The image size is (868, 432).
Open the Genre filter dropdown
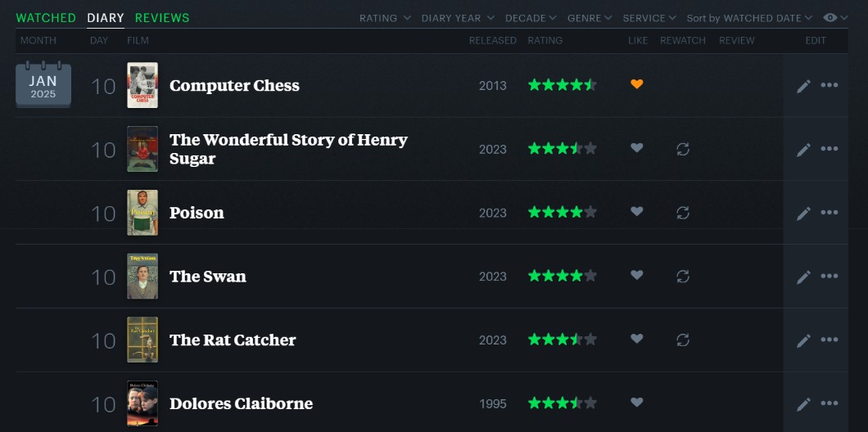coord(590,18)
